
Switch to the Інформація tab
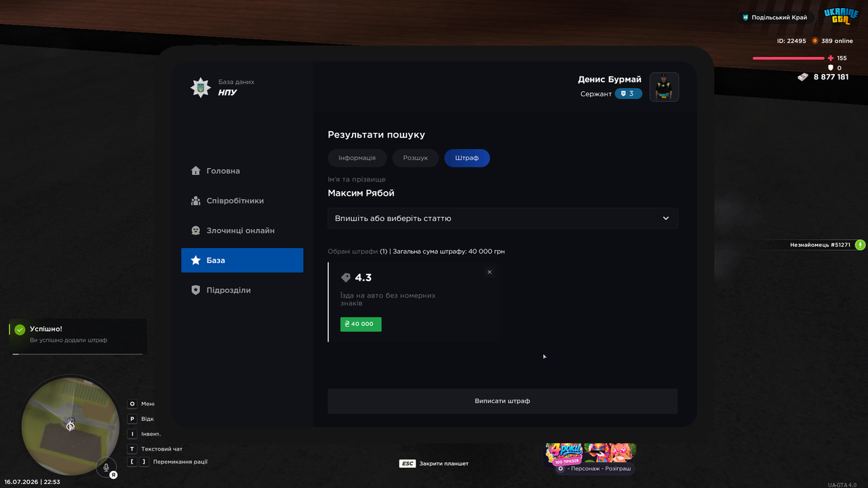(x=357, y=158)
